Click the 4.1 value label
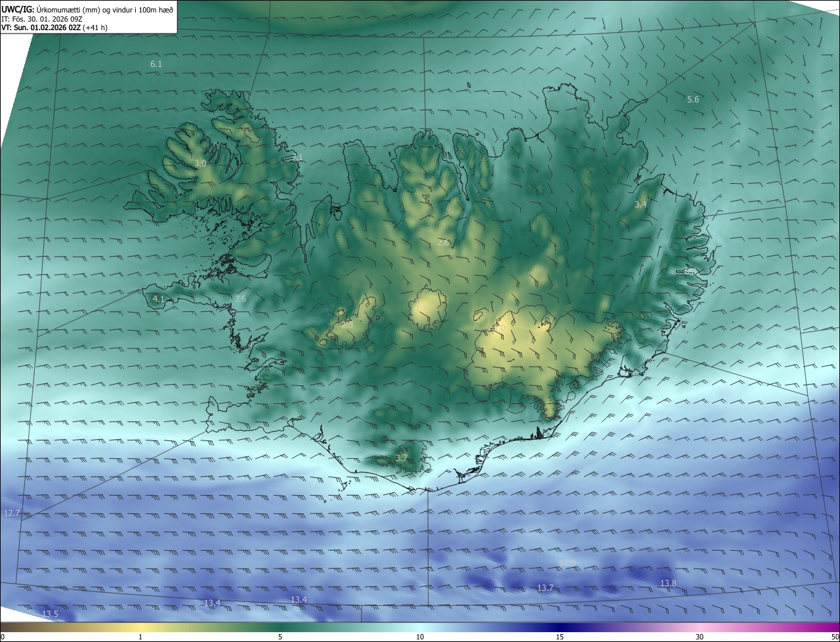This screenshot has height=642, width=840. [x=158, y=299]
